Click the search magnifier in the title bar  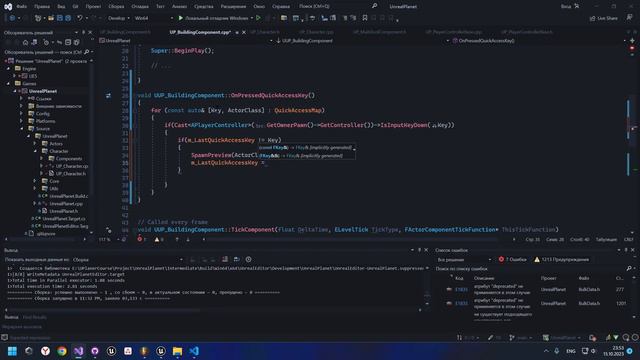374,6
